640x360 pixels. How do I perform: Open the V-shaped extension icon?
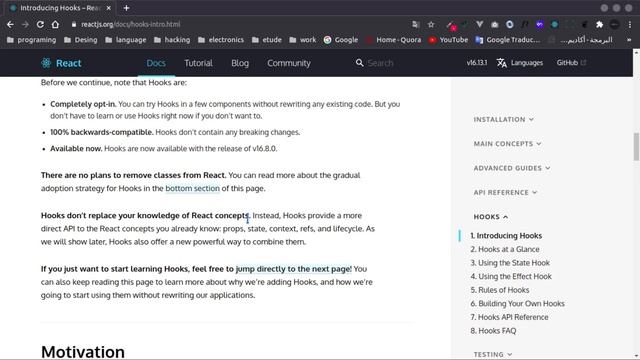pyautogui.click(x=480, y=24)
